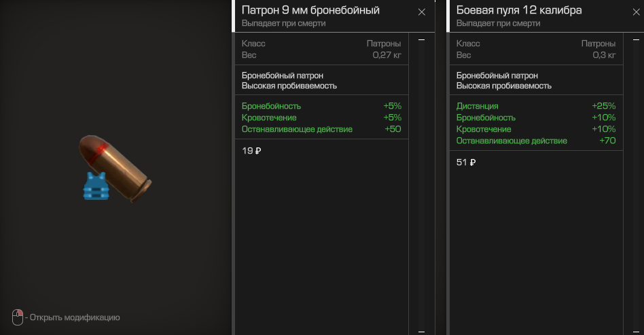644x335 pixels.
Task: Click Высокая пробиваемость in 12 калибра panel
Action: (x=504, y=86)
